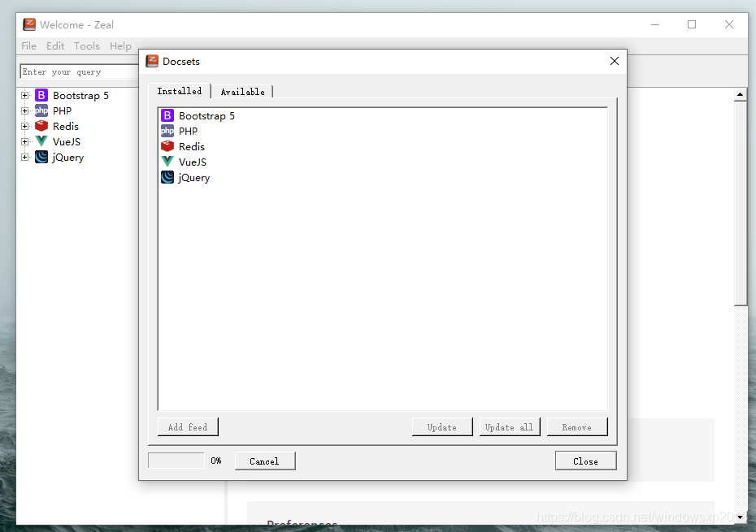Select VueJS label in sidebar tree

tap(67, 141)
